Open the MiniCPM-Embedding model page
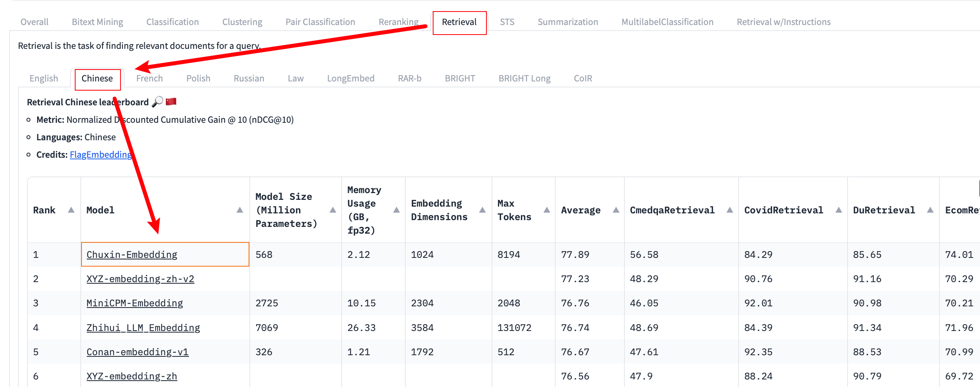 [134, 303]
